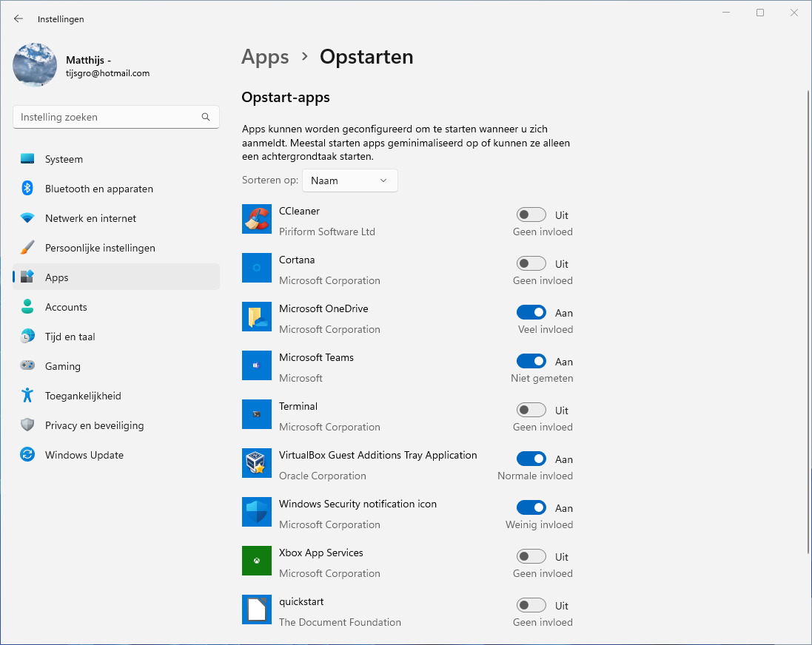812x645 pixels.
Task: Click the search magnifier icon
Action: pos(206,117)
